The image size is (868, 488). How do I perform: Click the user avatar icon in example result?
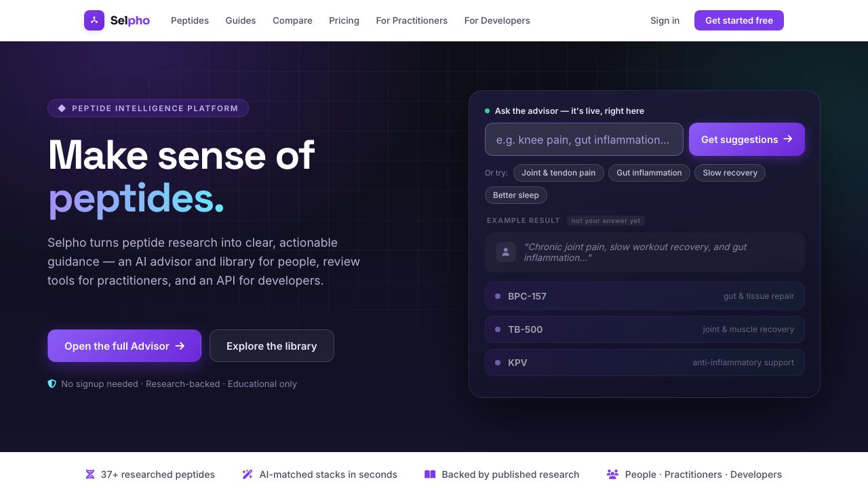click(x=506, y=252)
